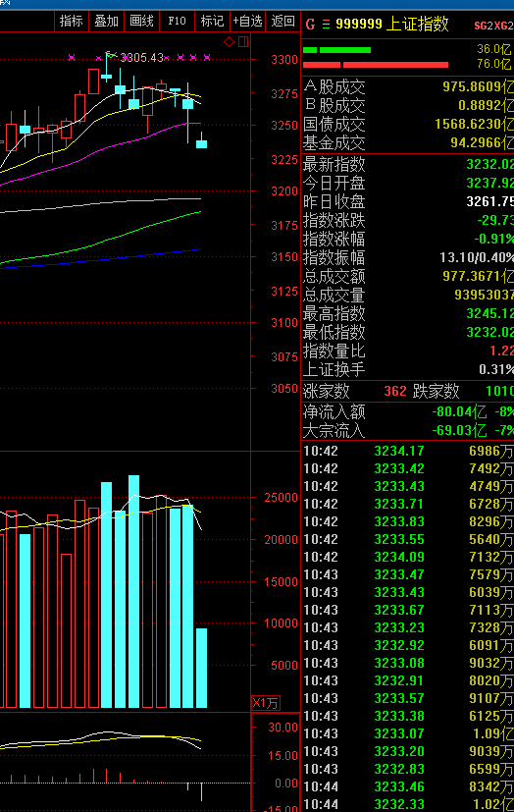Go back with the 返回 button

283,22
